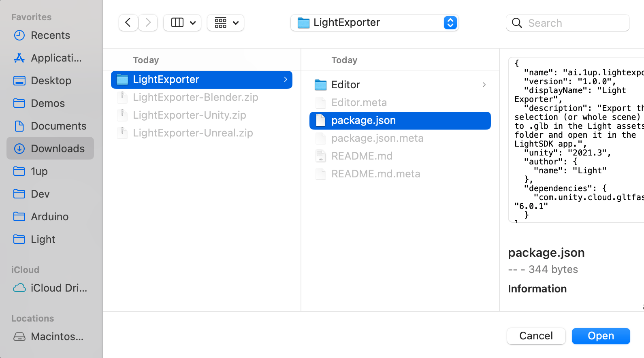644x358 pixels.
Task: Click the folder icon in the location popup
Action: click(x=303, y=23)
